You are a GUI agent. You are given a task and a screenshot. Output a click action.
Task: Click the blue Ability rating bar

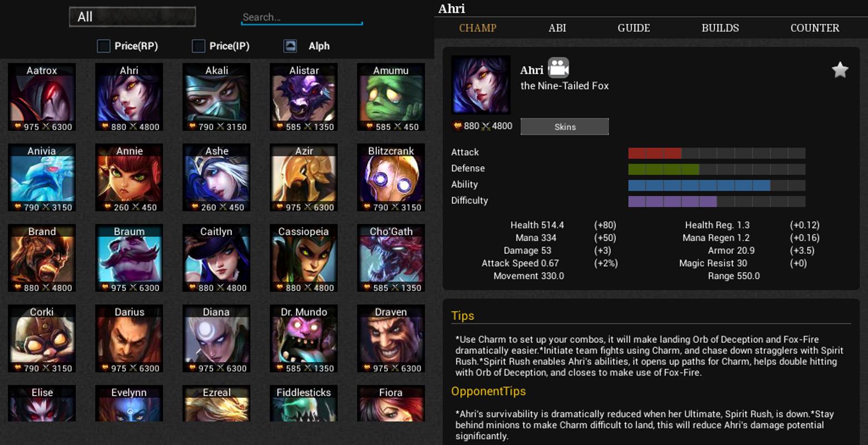(x=717, y=185)
